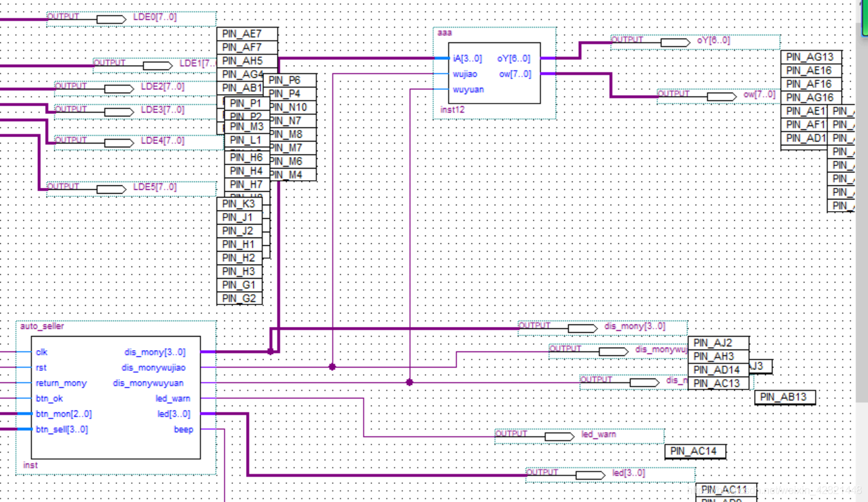Click the PIN_AJ2 pin assignment label
868x502 pixels.
(x=719, y=343)
